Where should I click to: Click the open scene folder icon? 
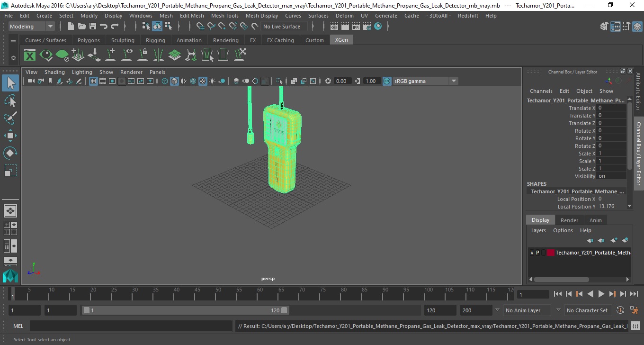82,27
